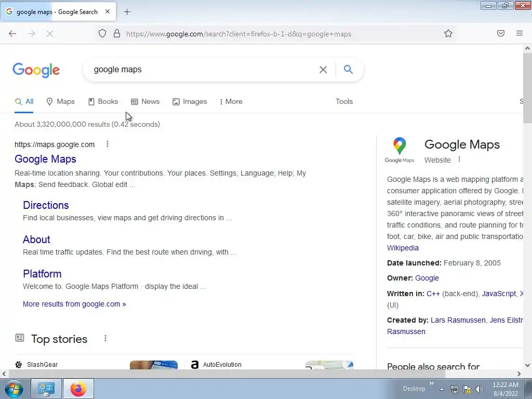Viewport: 532px width, 399px height.
Task: Click the SlashGear story source
Action: (x=43, y=364)
